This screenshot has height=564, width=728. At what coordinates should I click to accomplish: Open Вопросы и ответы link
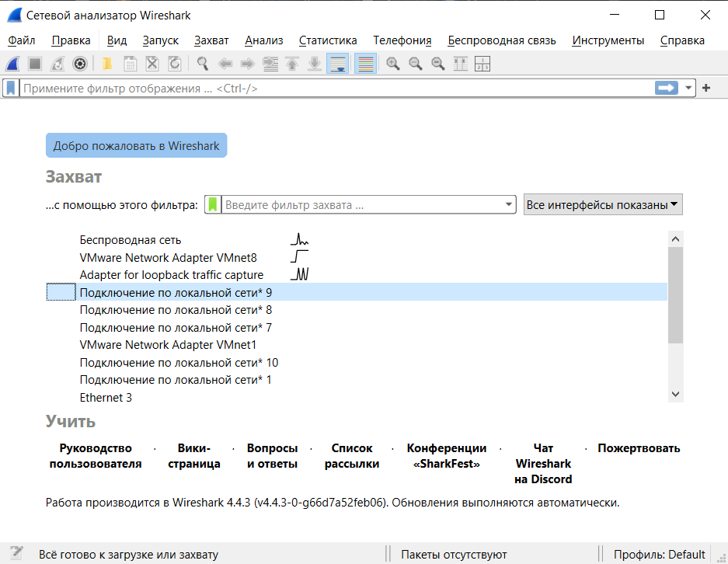[x=272, y=456]
